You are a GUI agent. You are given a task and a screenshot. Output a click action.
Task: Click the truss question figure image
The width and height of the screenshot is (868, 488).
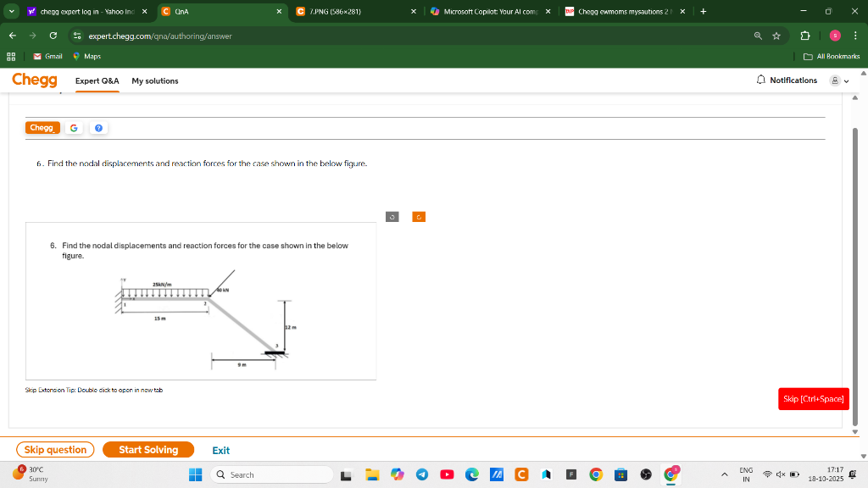(x=201, y=301)
